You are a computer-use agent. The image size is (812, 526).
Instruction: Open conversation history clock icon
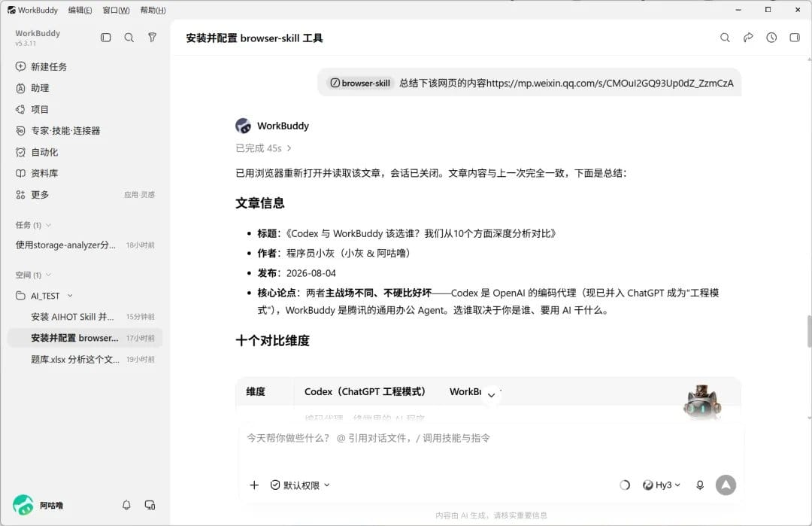[771, 38]
